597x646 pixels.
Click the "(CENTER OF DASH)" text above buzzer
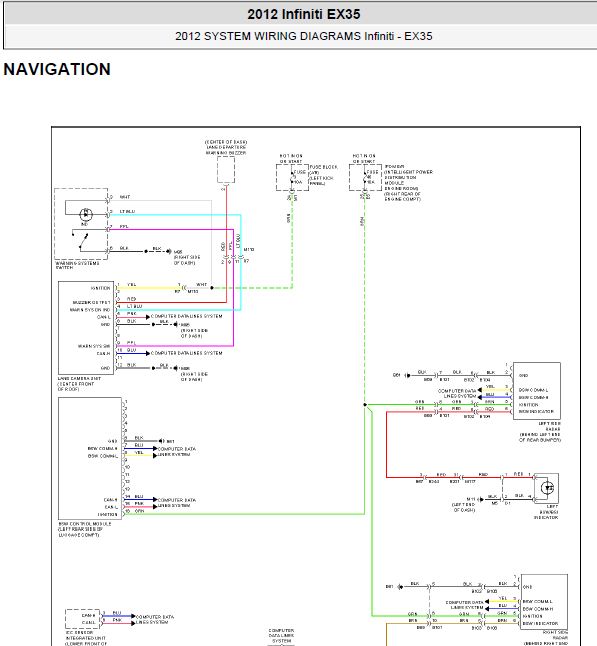click(226, 142)
